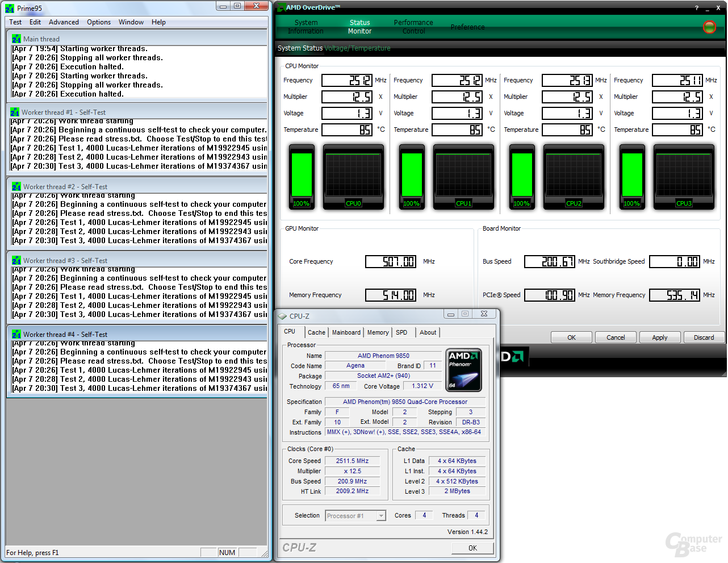Image resolution: width=728 pixels, height=563 pixels.
Task: Click the HT Link value 2009.2 MHz
Action: [352, 491]
